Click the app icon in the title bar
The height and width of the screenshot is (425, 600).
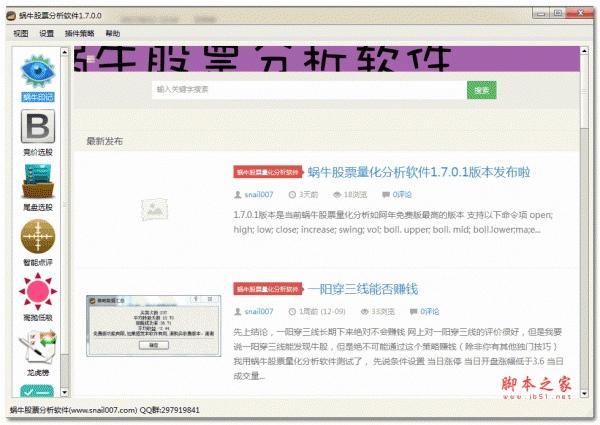tap(11, 16)
